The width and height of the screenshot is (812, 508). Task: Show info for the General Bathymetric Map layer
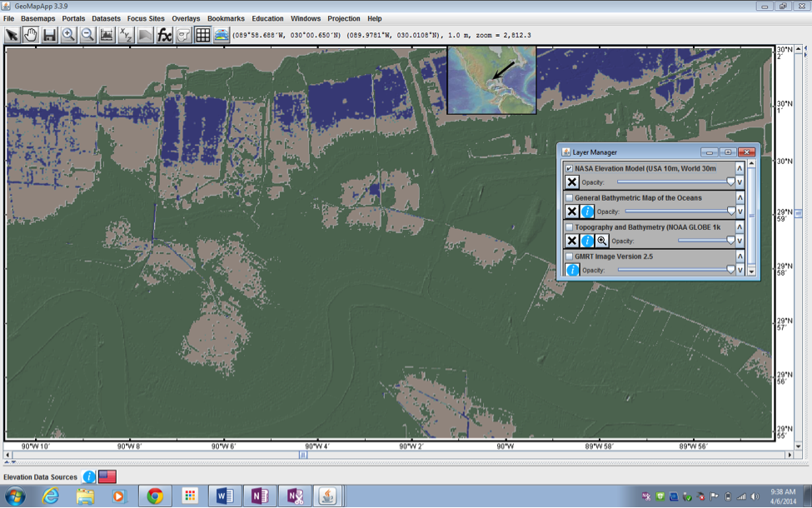coord(586,211)
